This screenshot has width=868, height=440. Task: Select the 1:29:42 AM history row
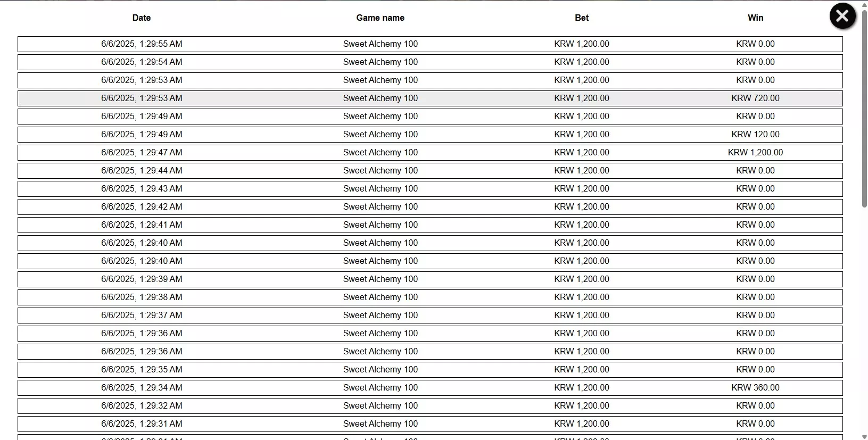point(430,207)
